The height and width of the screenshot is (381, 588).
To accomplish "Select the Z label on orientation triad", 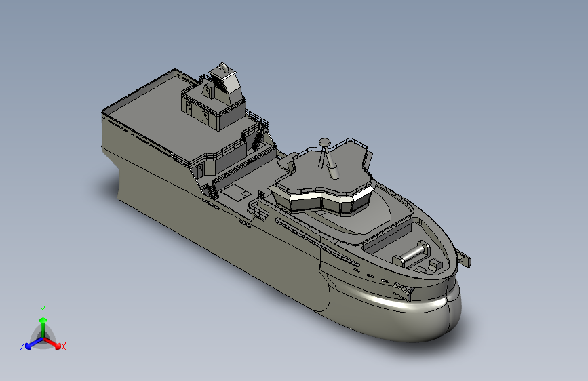I will [22, 346].
